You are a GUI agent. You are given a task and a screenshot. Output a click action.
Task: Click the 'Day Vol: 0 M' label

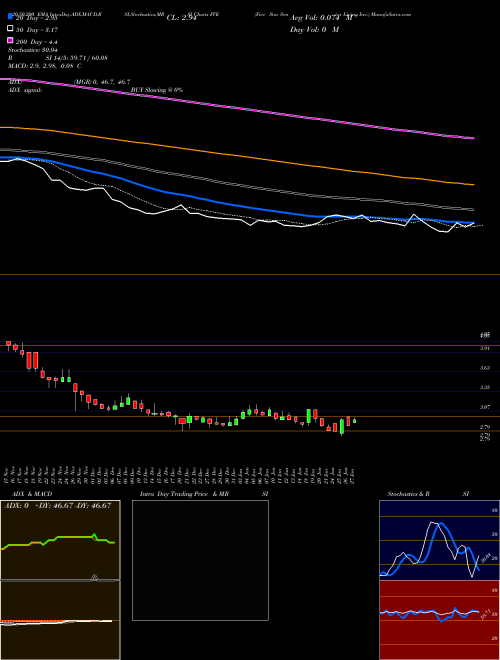click(x=314, y=29)
